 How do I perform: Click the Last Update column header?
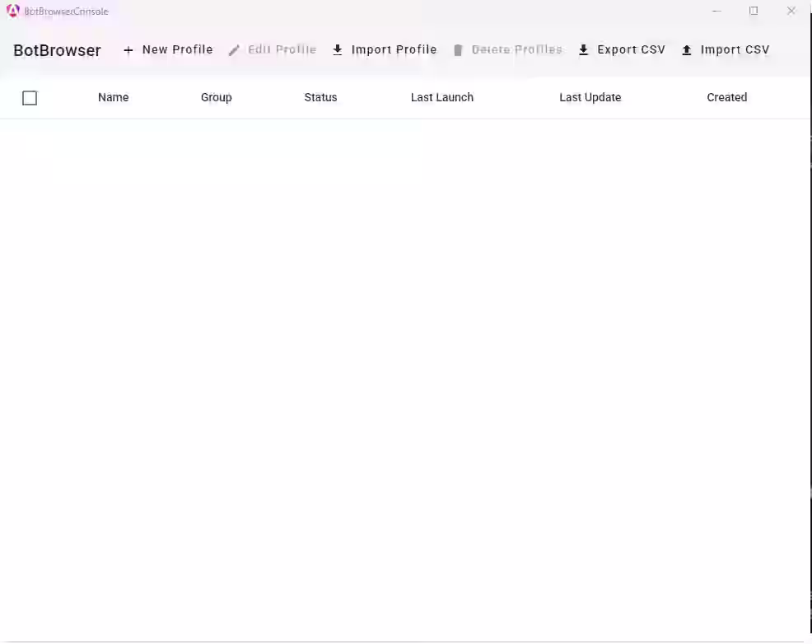pyautogui.click(x=590, y=97)
